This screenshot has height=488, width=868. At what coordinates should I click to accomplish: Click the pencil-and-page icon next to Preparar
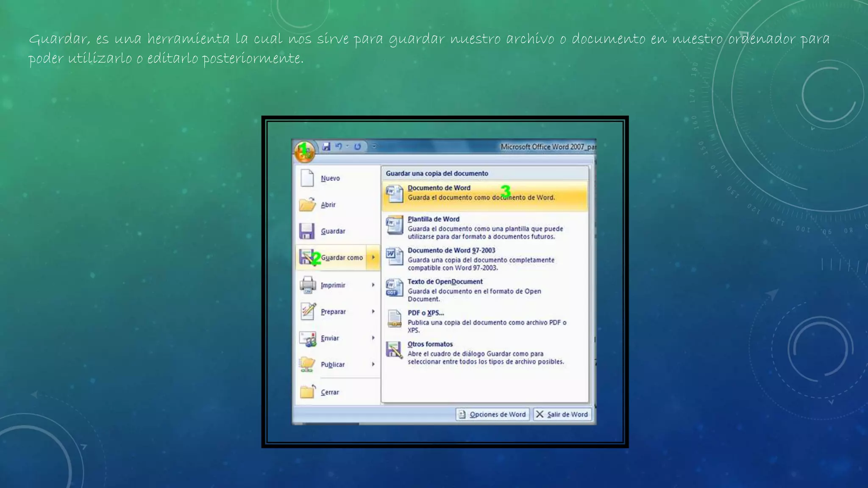coord(308,311)
